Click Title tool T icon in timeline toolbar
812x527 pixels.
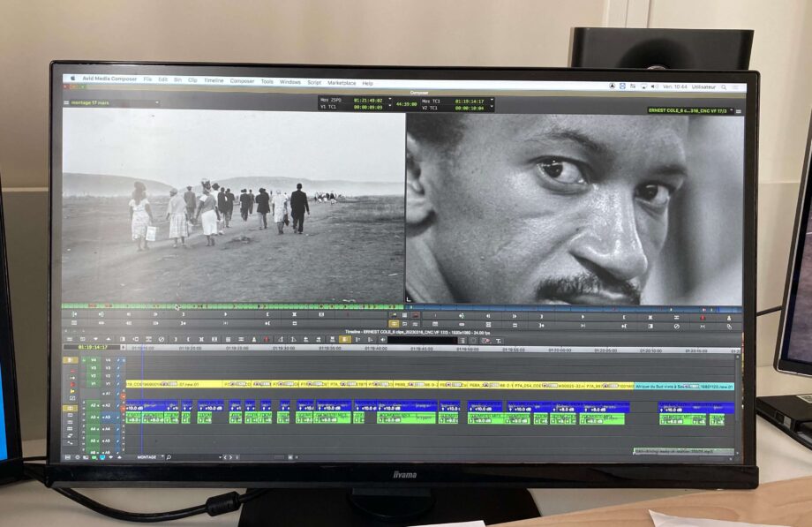click(498, 341)
